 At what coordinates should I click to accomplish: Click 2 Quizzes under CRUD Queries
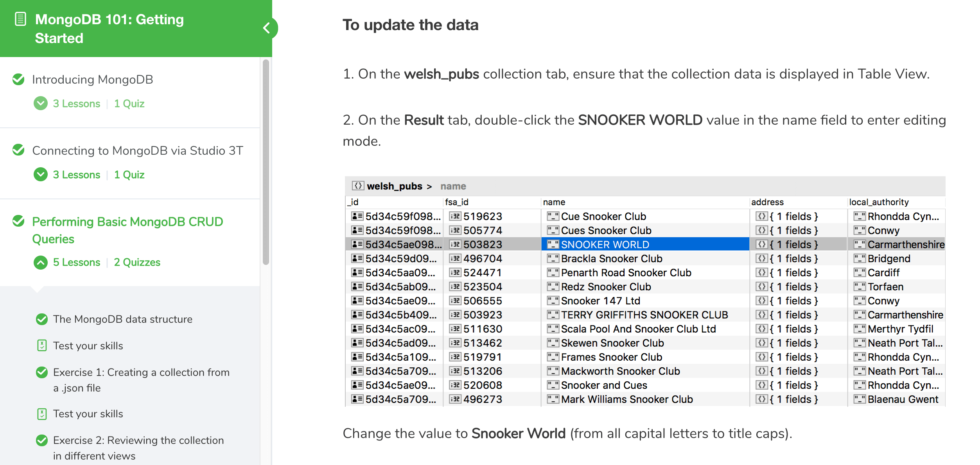137,262
